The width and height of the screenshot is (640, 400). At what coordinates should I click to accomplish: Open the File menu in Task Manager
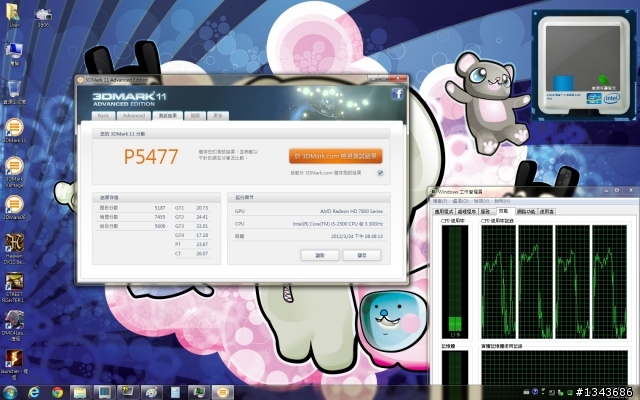[x=440, y=201]
